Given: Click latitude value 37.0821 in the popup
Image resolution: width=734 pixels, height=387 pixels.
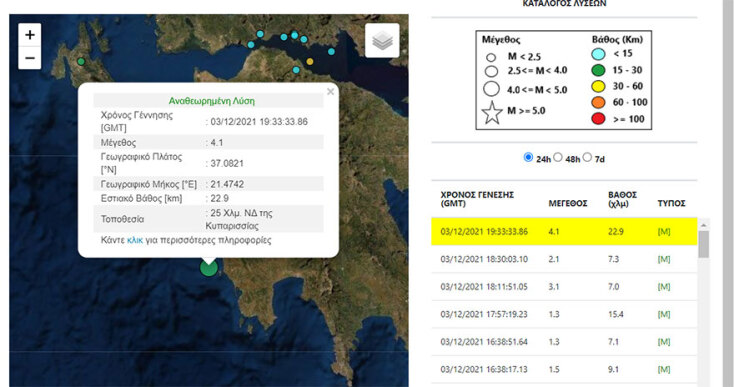Looking at the screenshot, I should (227, 163).
